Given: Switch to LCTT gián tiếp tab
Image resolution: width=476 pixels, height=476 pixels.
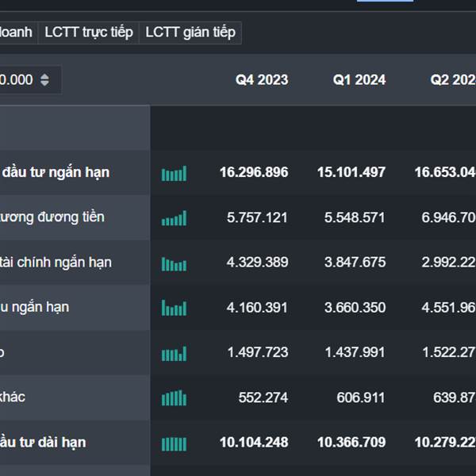Looking at the screenshot, I should 190,33.
